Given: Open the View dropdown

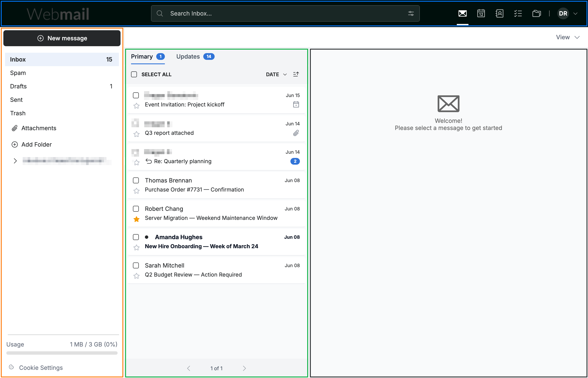Looking at the screenshot, I should (x=568, y=37).
